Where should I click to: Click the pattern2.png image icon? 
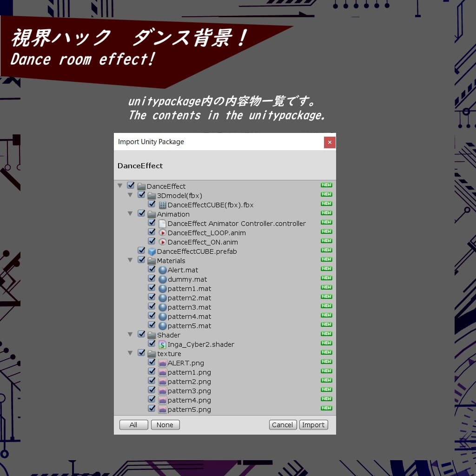point(162,382)
